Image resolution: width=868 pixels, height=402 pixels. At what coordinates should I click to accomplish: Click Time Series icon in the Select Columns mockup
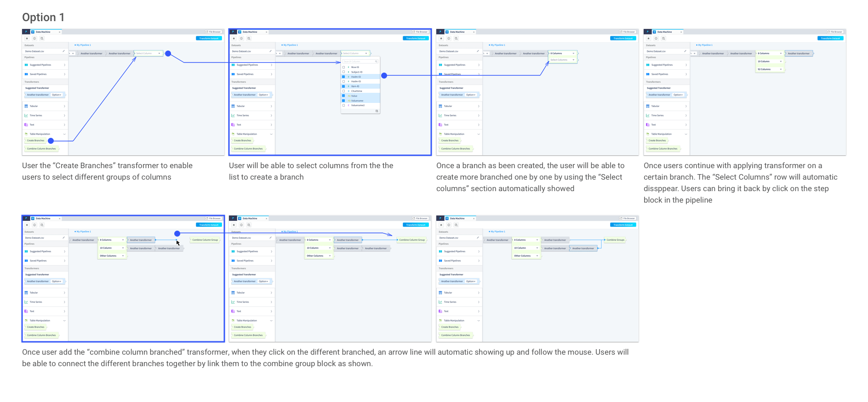click(x=440, y=115)
